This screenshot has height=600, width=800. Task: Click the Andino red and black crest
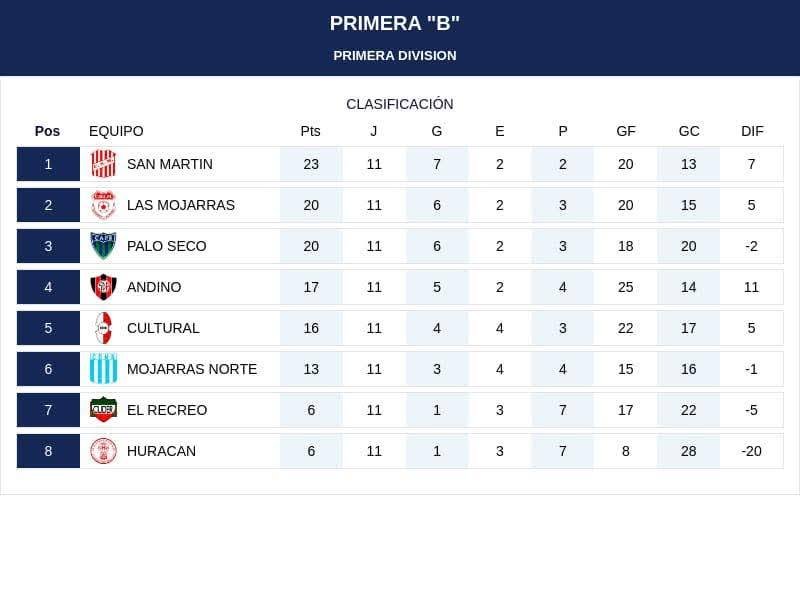(104, 287)
